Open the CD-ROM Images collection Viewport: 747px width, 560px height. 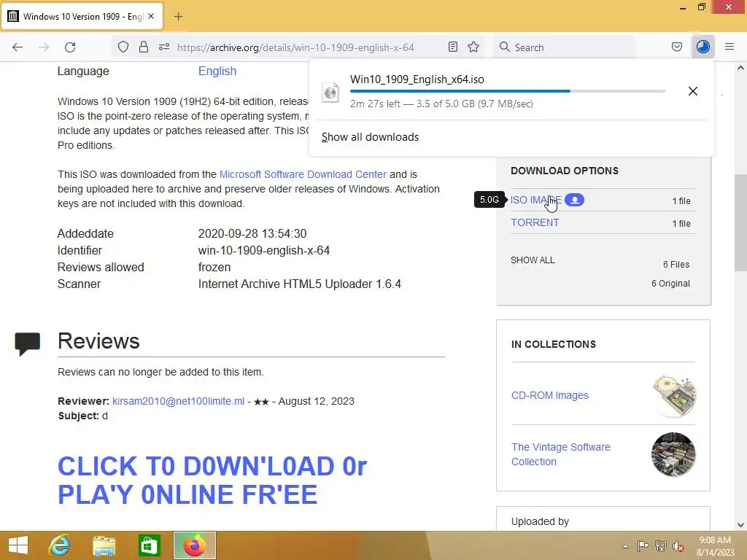click(550, 395)
